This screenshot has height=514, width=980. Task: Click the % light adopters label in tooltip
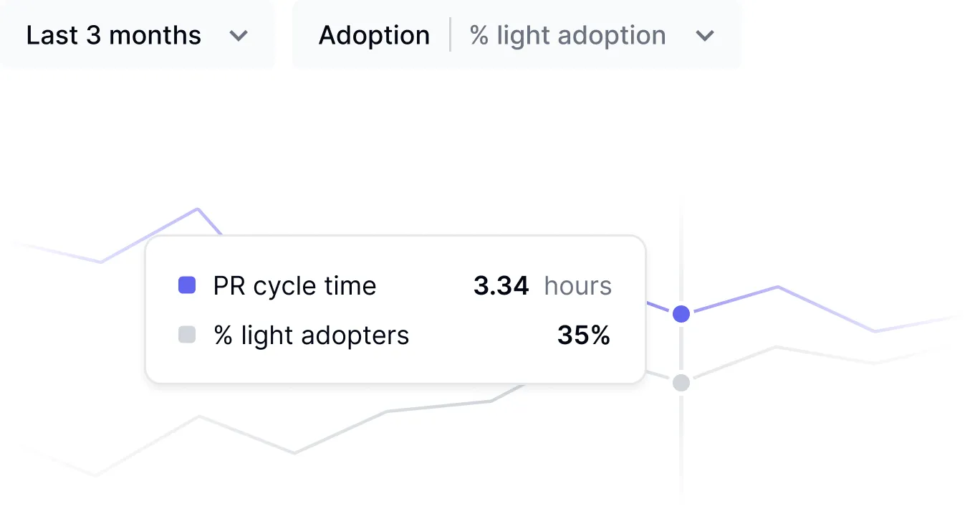pos(311,335)
